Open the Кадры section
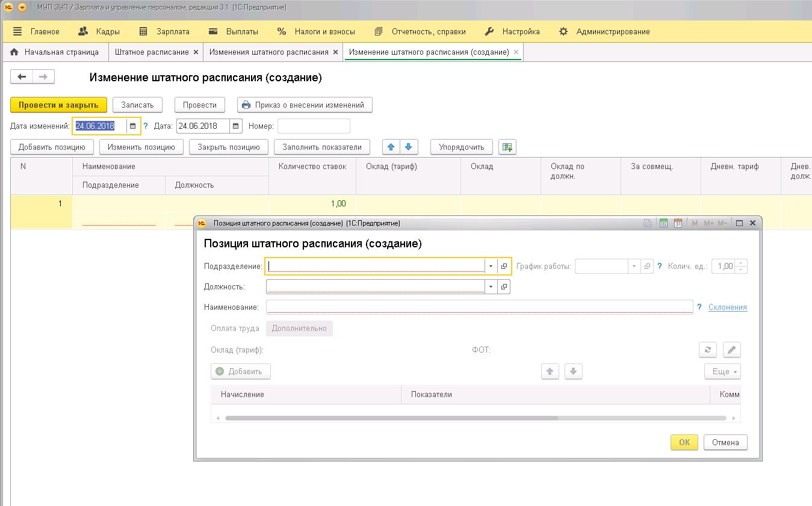The height and width of the screenshot is (506, 812). pos(99,31)
